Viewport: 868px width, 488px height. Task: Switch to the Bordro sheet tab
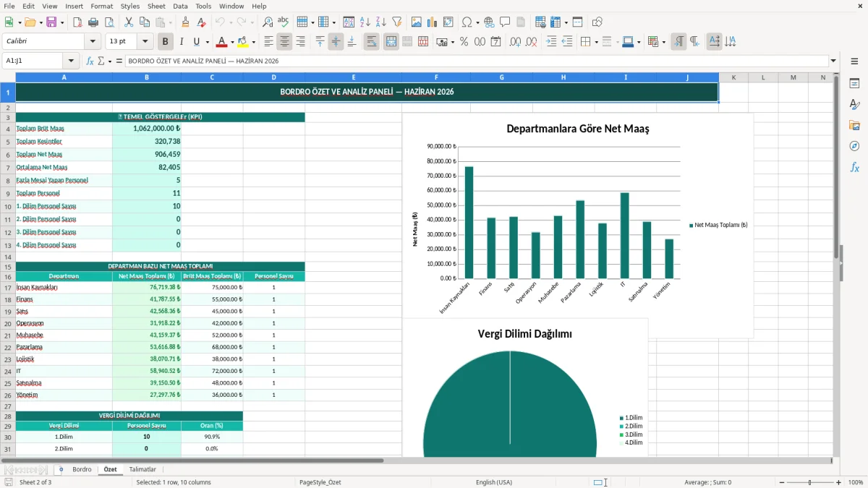pyautogui.click(x=82, y=469)
